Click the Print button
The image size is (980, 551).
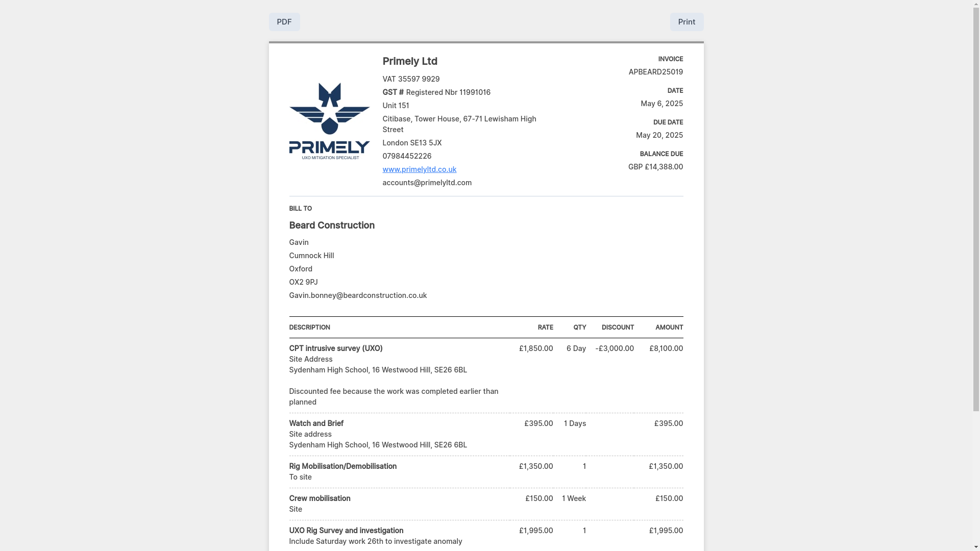[687, 22]
